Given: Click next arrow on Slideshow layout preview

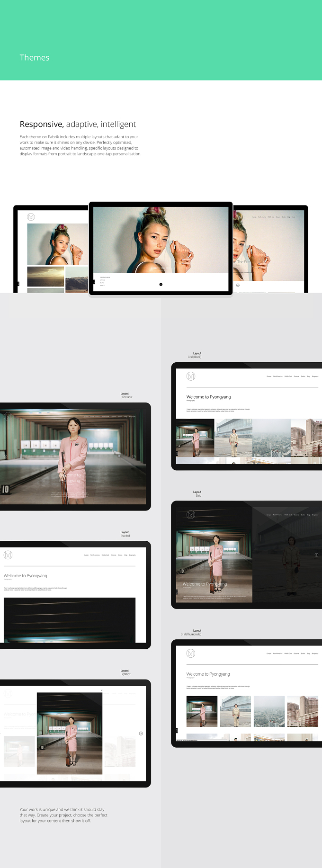Looking at the screenshot, I should (134, 456).
